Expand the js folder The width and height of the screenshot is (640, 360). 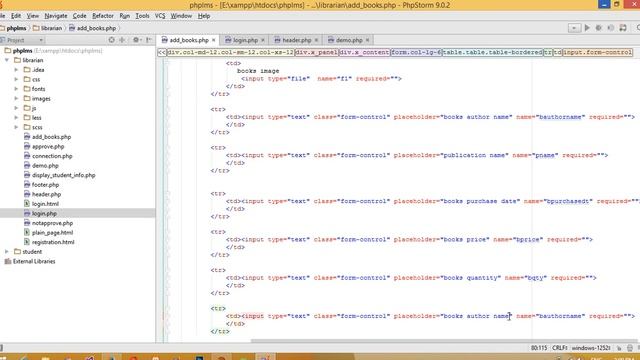(16, 108)
